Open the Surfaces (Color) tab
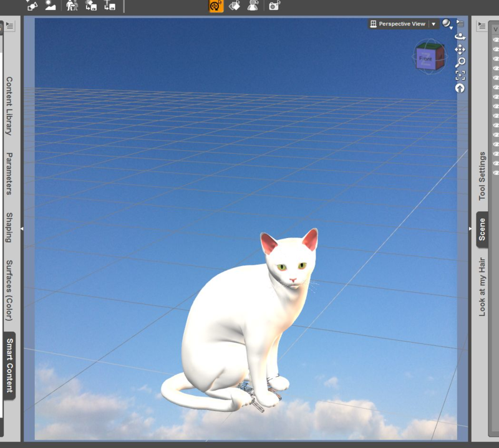Screen dimensions: 499x448 click(x=9, y=290)
